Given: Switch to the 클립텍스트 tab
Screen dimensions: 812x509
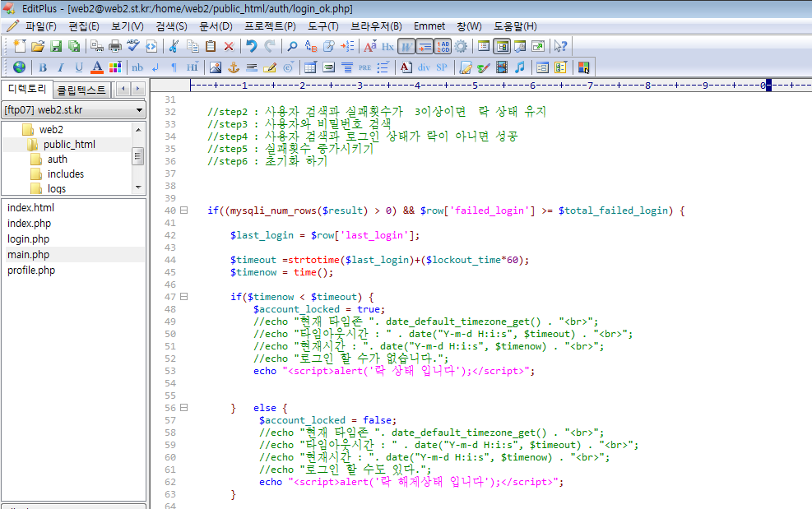Looking at the screenshot, I should point(81,90).
